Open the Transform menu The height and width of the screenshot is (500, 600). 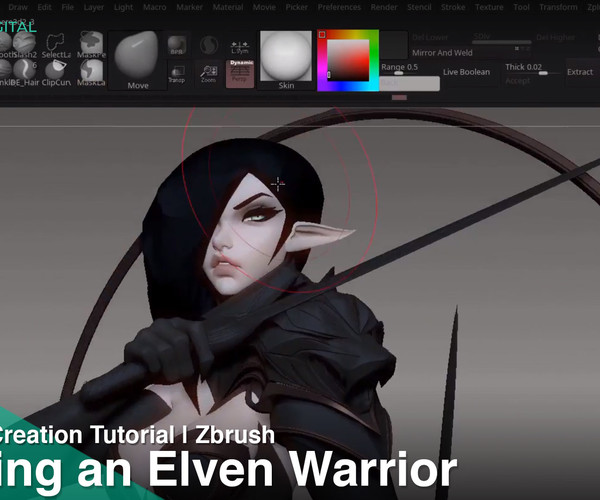[558, 7]
